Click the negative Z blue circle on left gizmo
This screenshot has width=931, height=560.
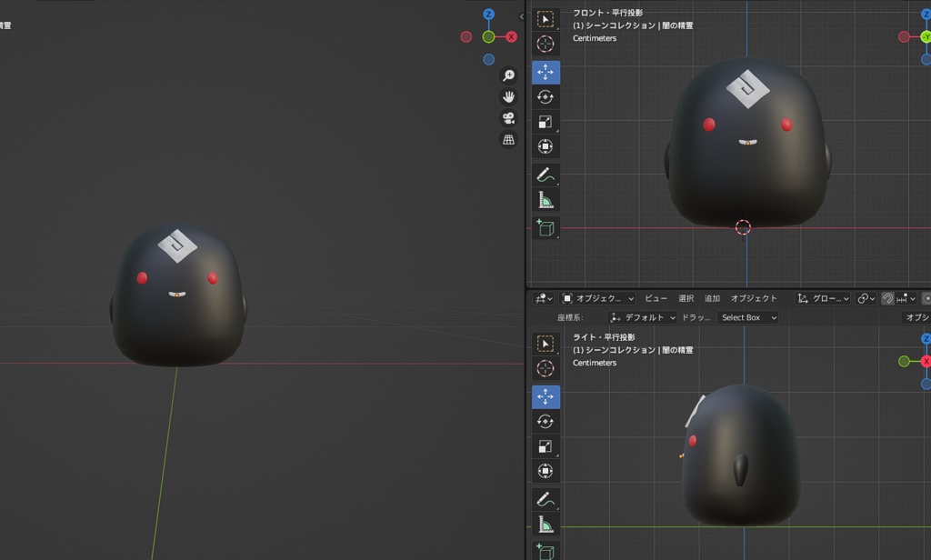[x=488, y=59]
